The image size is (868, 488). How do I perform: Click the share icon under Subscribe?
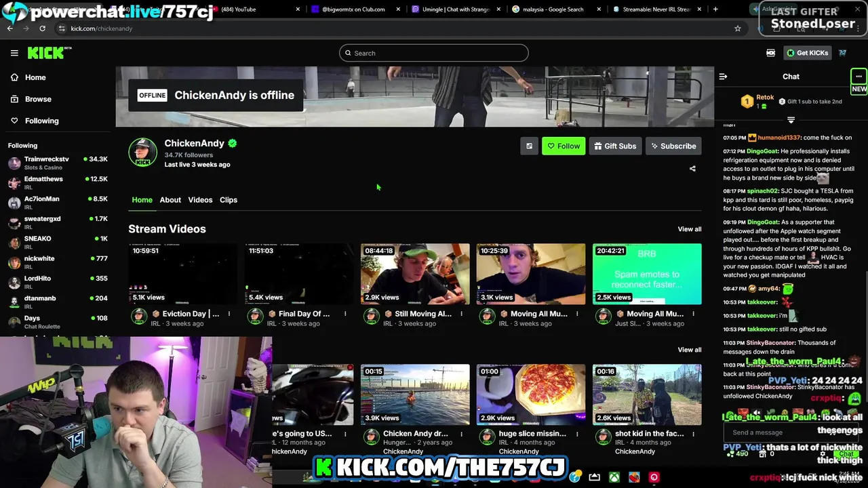tap(692, 169)
